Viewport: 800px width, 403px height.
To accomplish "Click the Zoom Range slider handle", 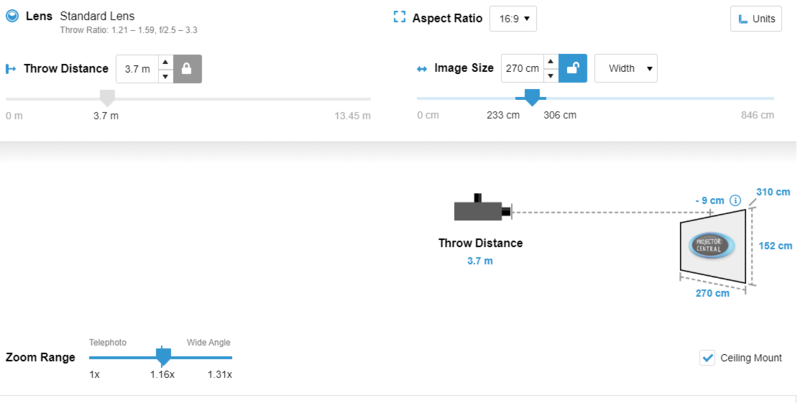I will (164, 356).
